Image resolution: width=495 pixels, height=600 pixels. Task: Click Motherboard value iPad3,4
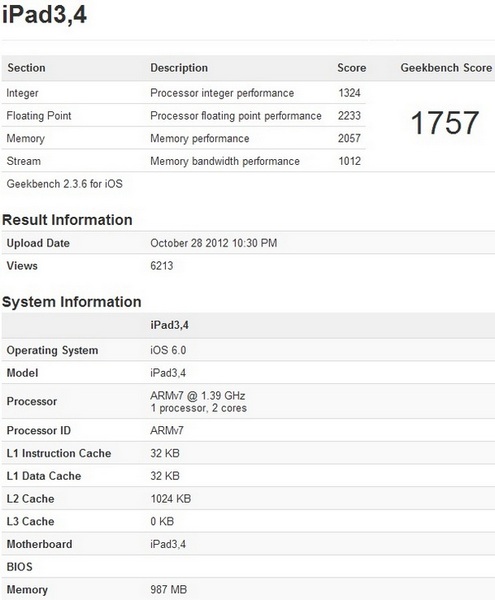168,544
